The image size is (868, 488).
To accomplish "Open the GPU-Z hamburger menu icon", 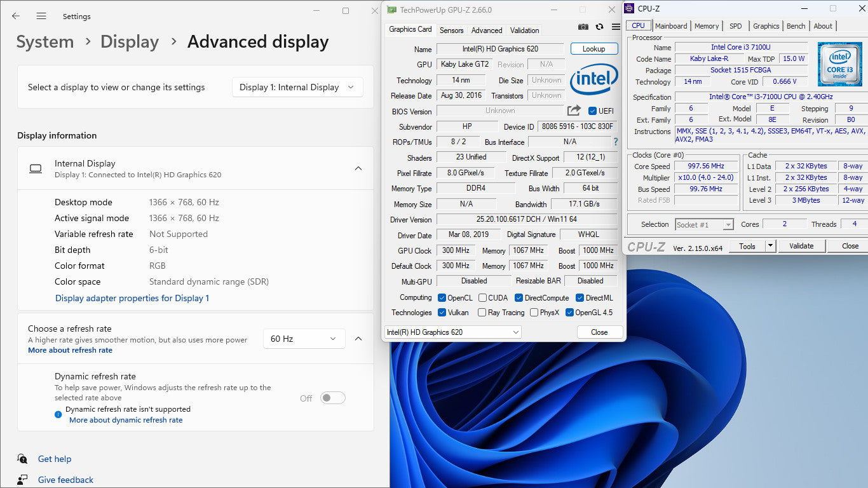I will [x=616, y=27].
